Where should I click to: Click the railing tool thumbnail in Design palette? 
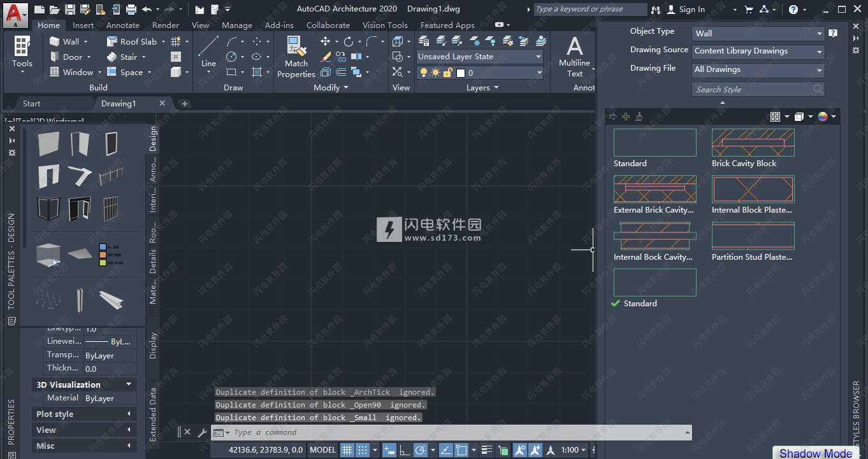111,175
